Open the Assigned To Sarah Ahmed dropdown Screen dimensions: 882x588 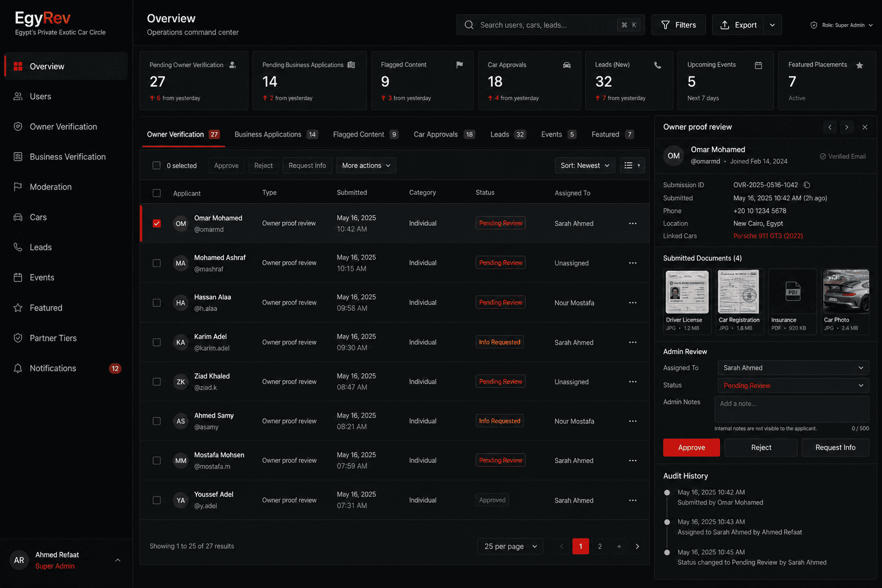coord(793,367)
